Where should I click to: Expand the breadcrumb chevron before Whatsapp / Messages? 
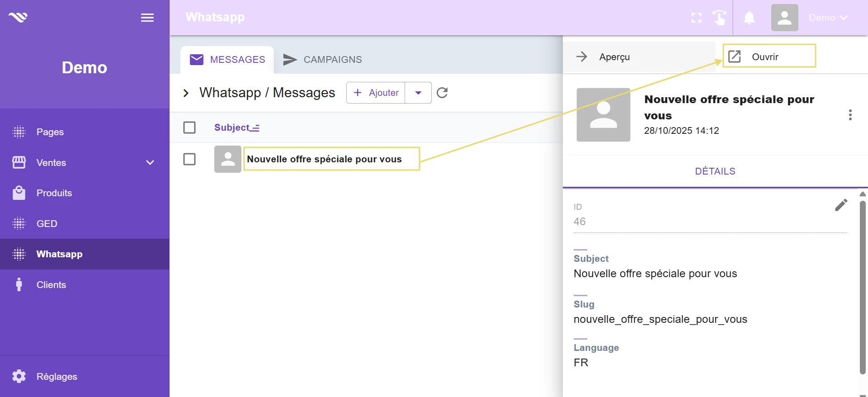click(x=186, y=93)
